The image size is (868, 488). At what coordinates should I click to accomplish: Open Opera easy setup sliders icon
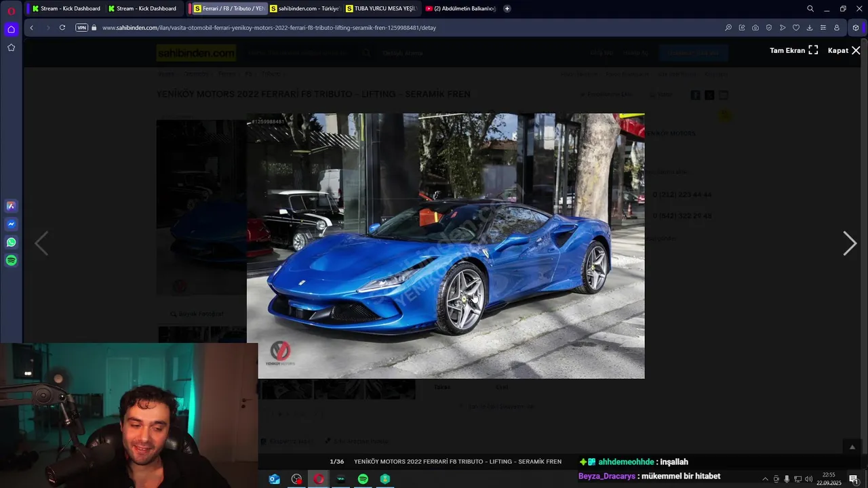tap(823, 28)
